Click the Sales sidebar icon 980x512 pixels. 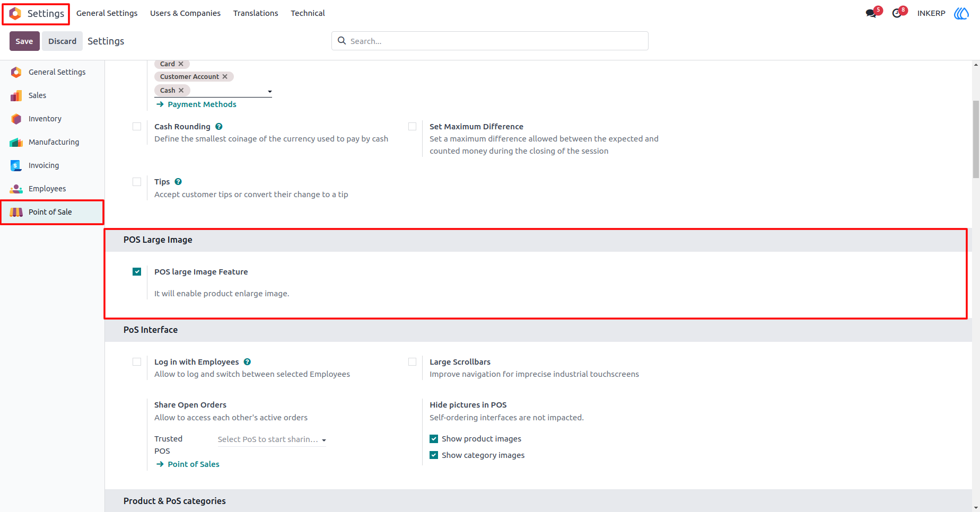tap(16, 95)
